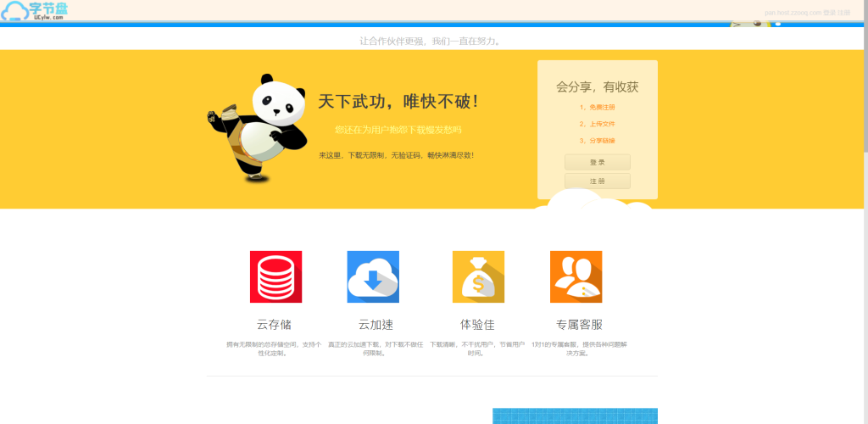Click the yellow money bag icon
The height and width of the screenshot is (424, 868).
478,276
